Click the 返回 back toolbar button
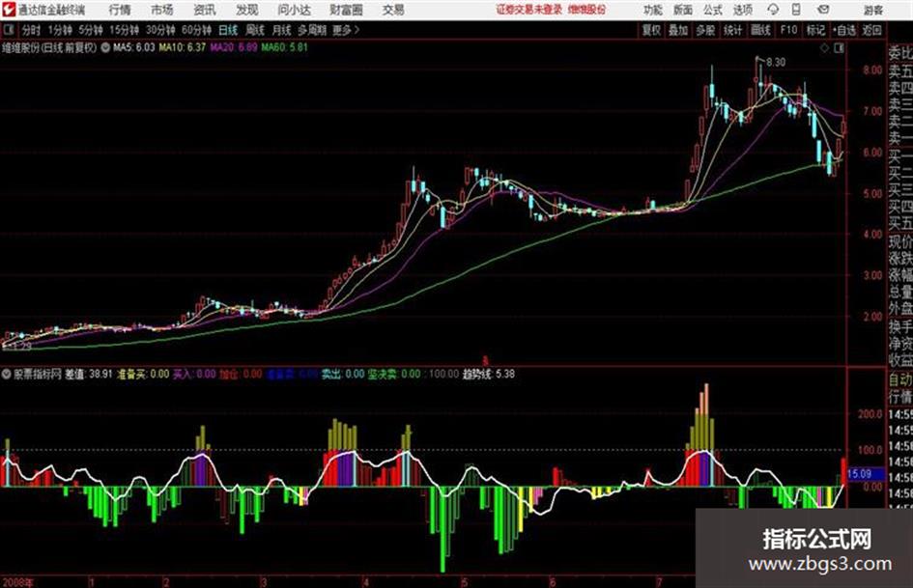Viewport: 913px width, 588px height. coord(871,30)
